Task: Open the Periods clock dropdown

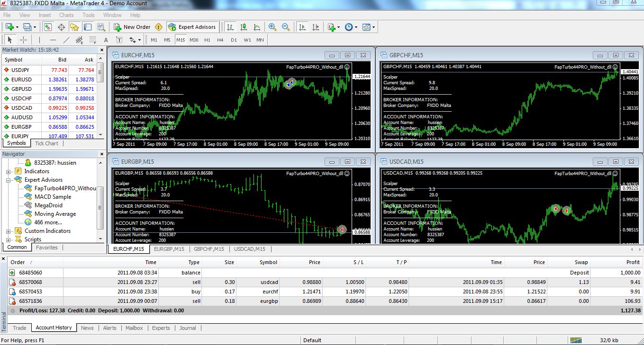Action: pos(351,27)
